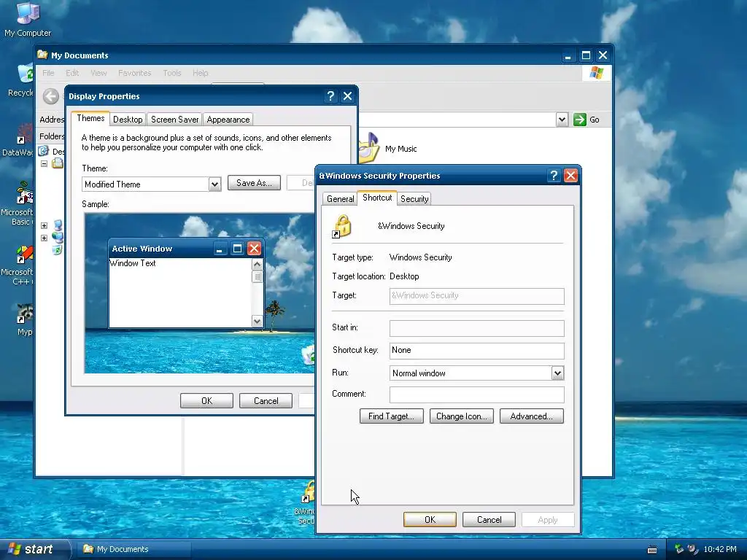Click Cancel in Display Properties
Image resolution: width=747 pixels, height=560 pixels.
(266, 401)
